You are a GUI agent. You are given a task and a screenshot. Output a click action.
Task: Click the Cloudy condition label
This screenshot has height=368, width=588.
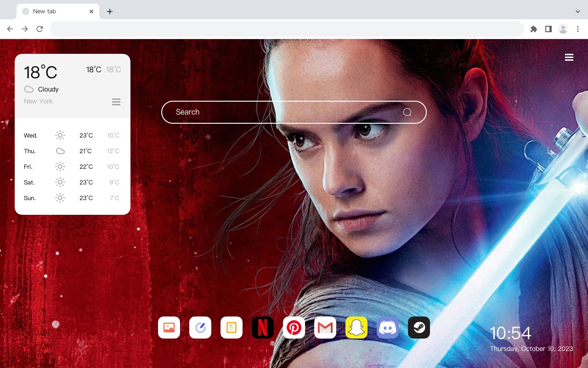[x=48, y=89]
